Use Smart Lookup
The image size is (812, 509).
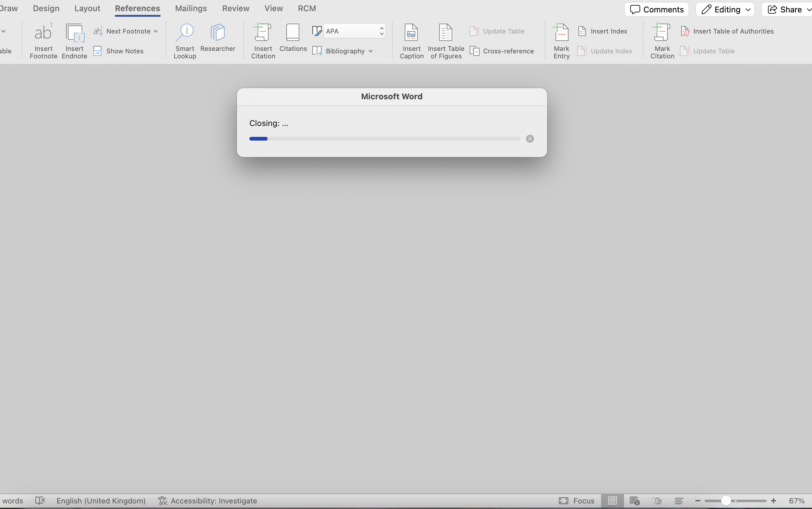184,40
